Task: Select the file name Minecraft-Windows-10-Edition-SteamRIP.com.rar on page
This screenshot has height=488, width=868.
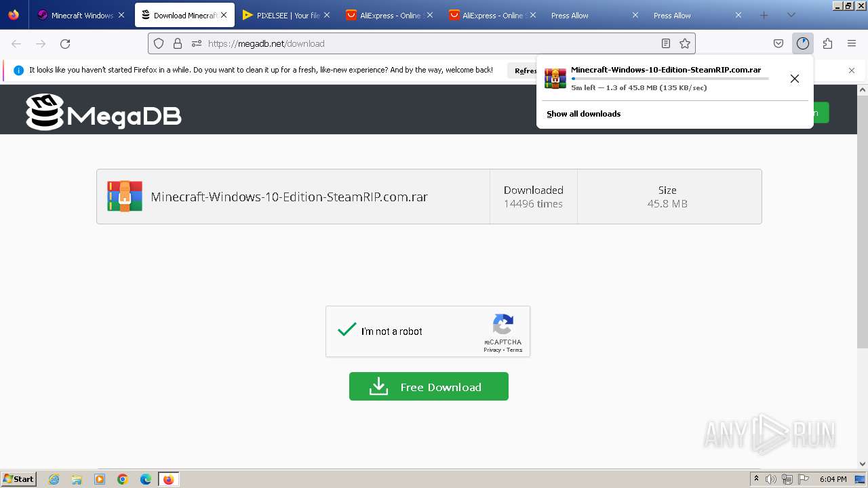Action: [290, 197]
